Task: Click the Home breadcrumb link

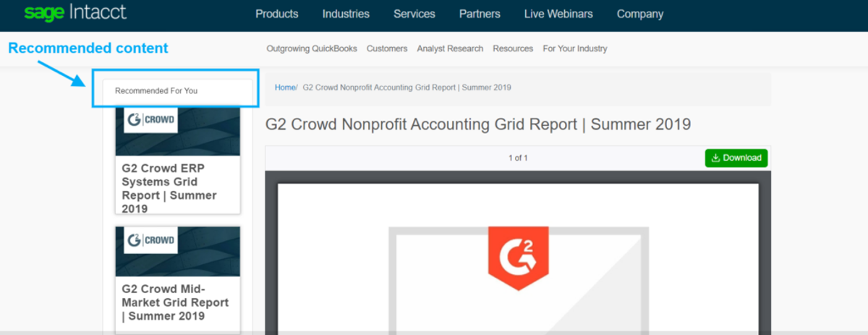Action: [x=285, y=88]
